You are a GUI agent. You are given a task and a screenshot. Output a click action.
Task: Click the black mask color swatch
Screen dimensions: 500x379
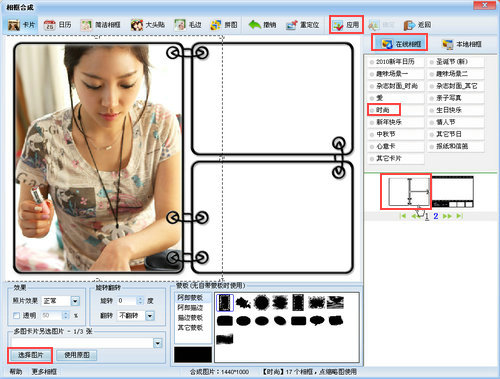193,354
